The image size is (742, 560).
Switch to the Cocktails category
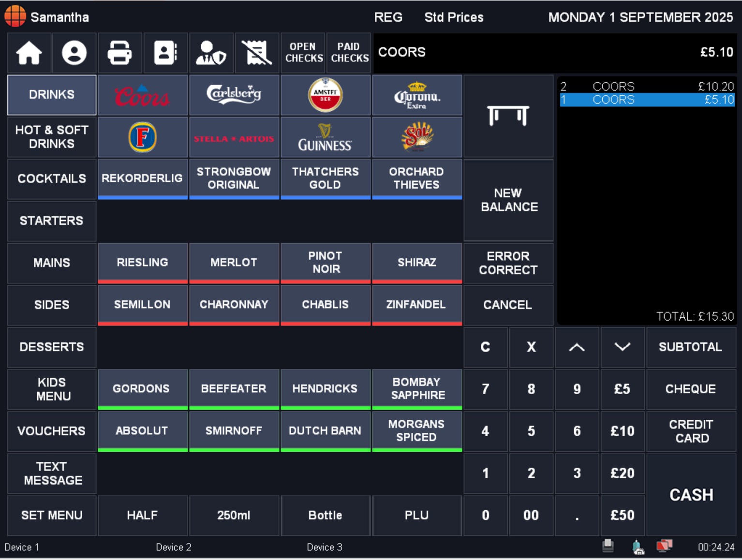tap(52, 179)
